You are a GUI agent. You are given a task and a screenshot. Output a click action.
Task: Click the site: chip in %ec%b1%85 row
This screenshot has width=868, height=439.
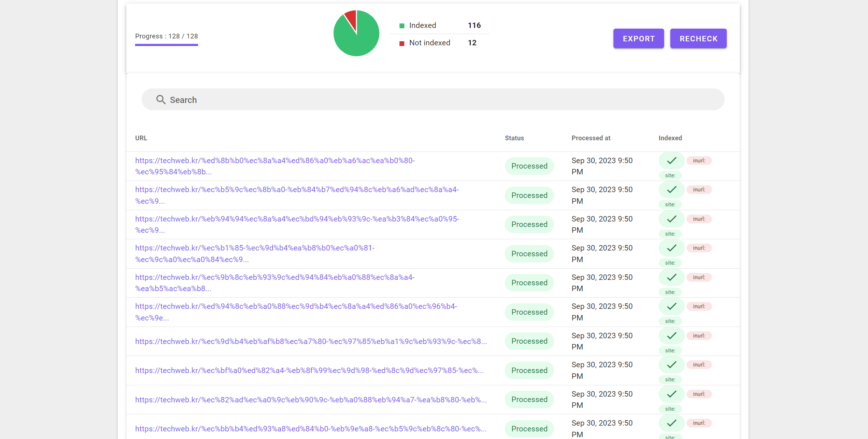(670, 263)
